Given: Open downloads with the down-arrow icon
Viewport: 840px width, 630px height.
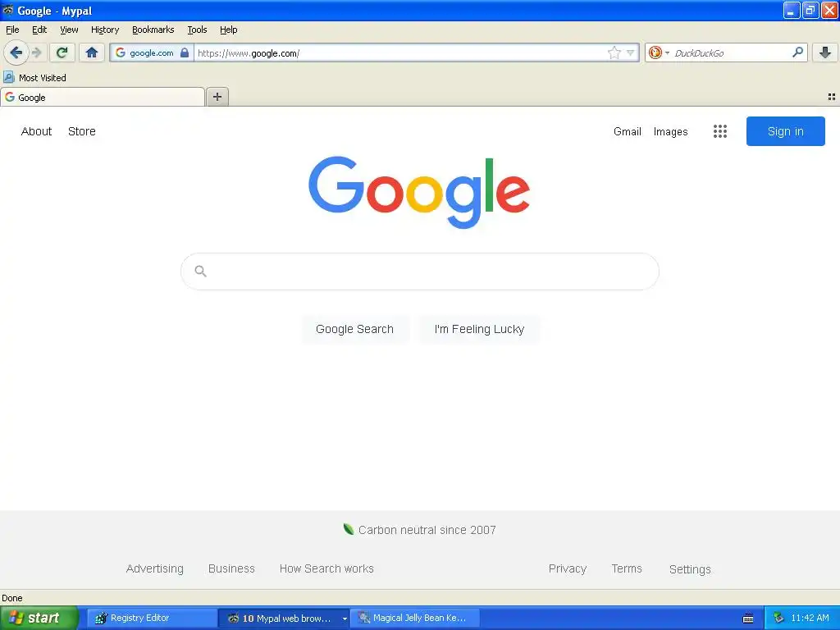Looking at the screenshot, I should (825, 52).
